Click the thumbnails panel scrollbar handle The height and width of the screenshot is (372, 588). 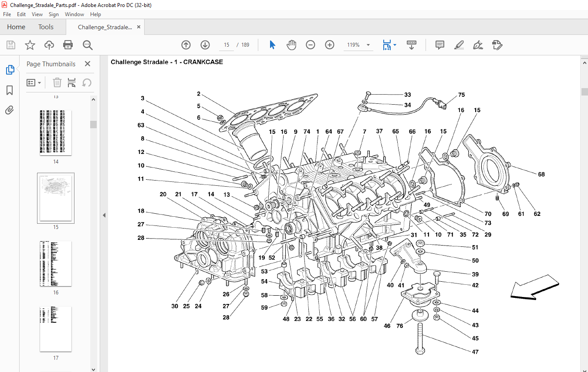click(94, 125)
